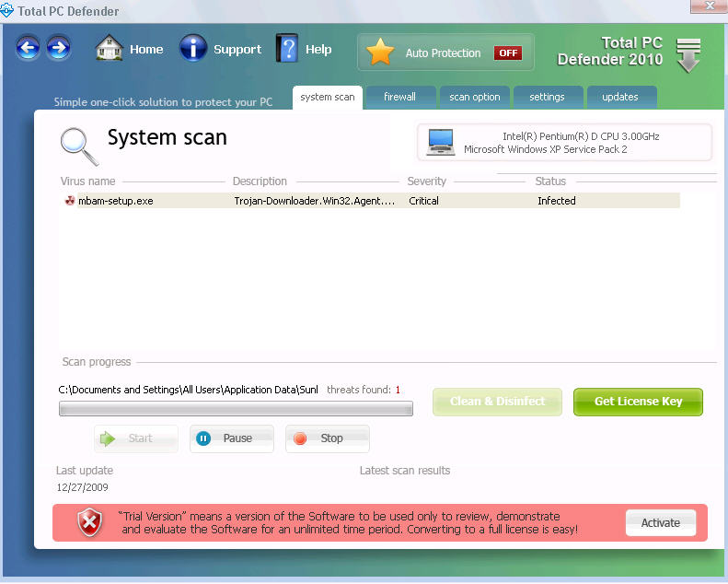Image resolution: width=728 pixels, height=584 pixels.
Task: Switch to the firewall tab
Action: (x=399, y=97)
